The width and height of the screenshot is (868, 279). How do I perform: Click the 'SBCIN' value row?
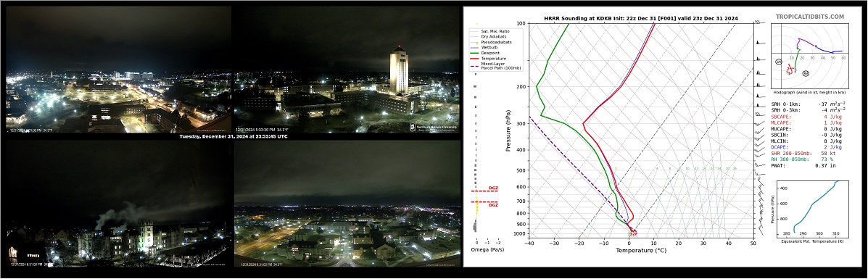(806, 135)
